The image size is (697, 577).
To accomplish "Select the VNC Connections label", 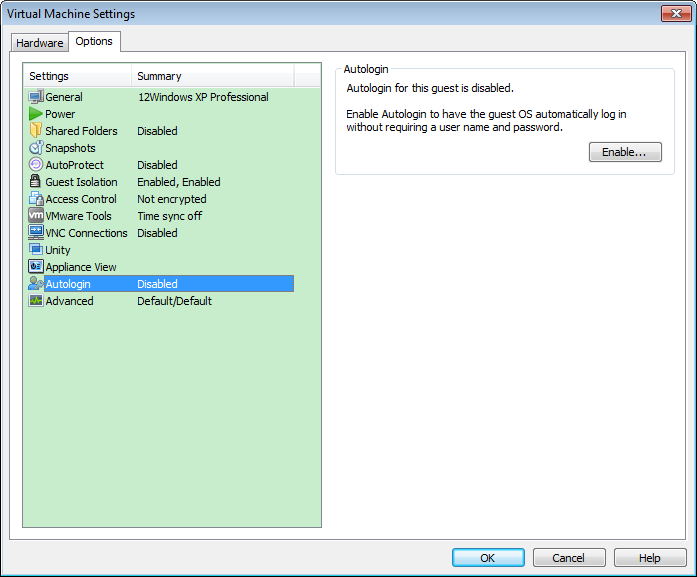I will tap(86, 233).
